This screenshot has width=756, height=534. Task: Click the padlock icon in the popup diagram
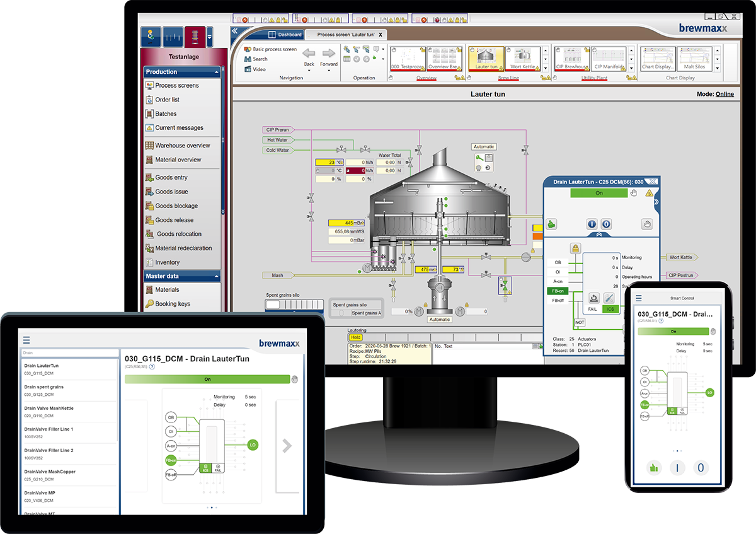[575, 248]
